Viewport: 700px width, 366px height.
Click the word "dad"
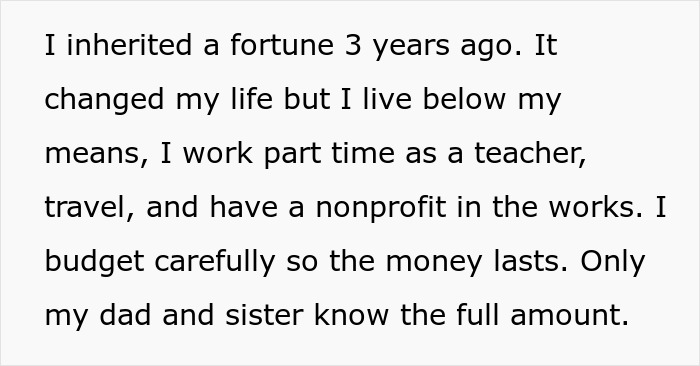point(125,316)
